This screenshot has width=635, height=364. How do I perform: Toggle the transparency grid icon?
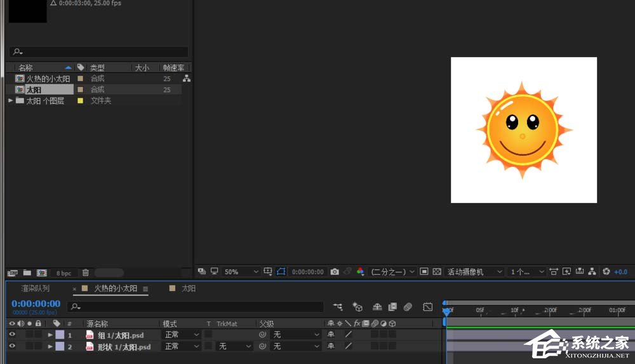click(437, 271)
